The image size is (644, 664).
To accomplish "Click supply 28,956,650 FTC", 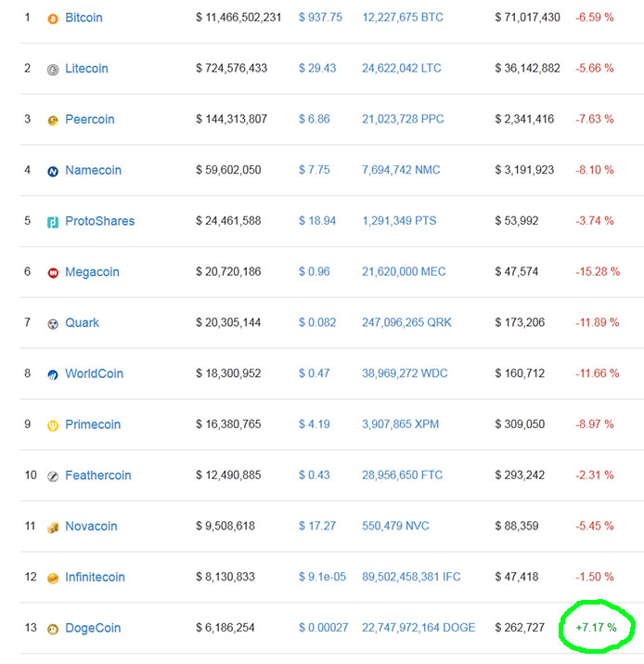I will (x=402, y=475).
